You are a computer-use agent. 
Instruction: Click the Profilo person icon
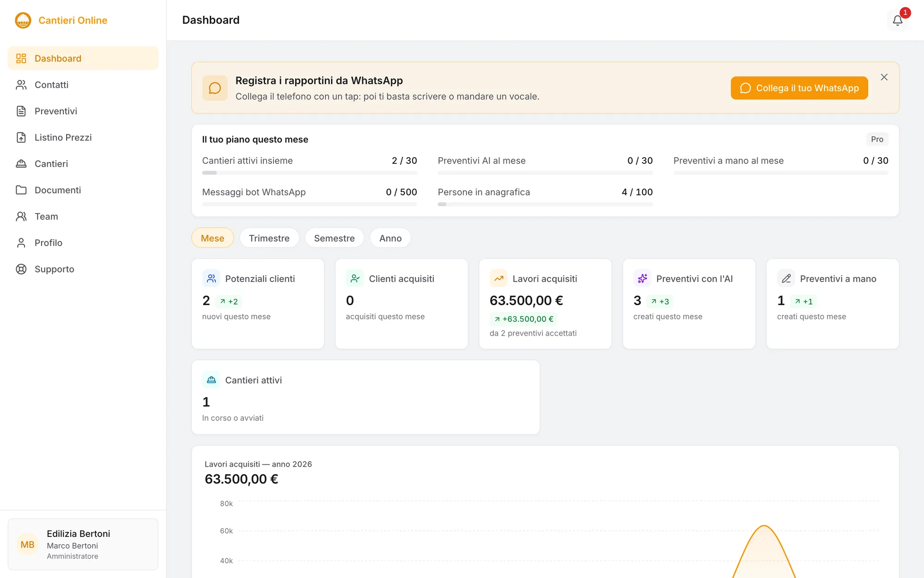pos(21,243)
